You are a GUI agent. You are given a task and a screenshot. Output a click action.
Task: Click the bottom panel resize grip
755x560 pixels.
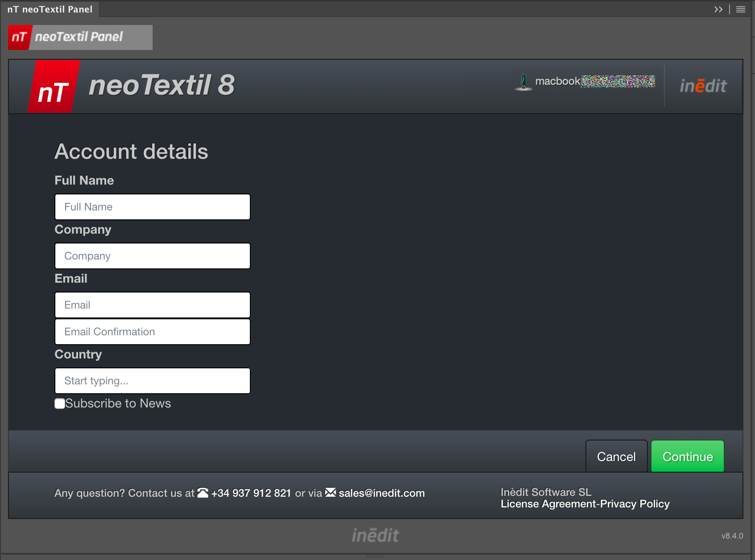point(375,556)
